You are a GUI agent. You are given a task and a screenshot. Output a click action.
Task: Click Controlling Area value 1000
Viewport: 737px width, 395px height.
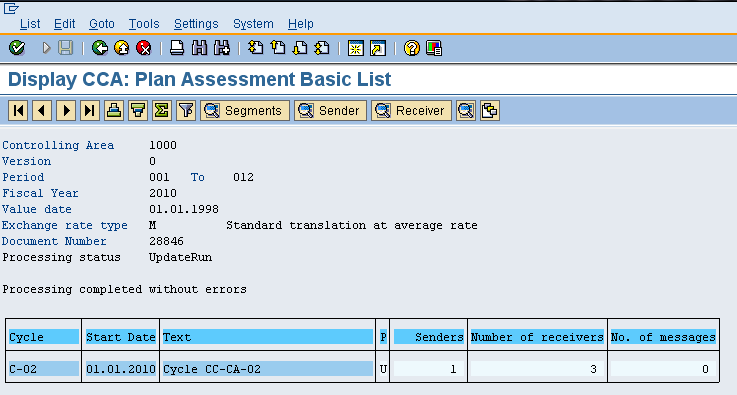point(163,145)
